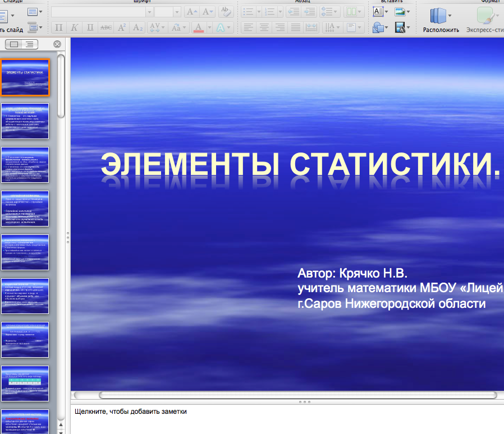Select the случайная величина slide thumbnail
Viewport: 504px width, 434px height.
25,209
